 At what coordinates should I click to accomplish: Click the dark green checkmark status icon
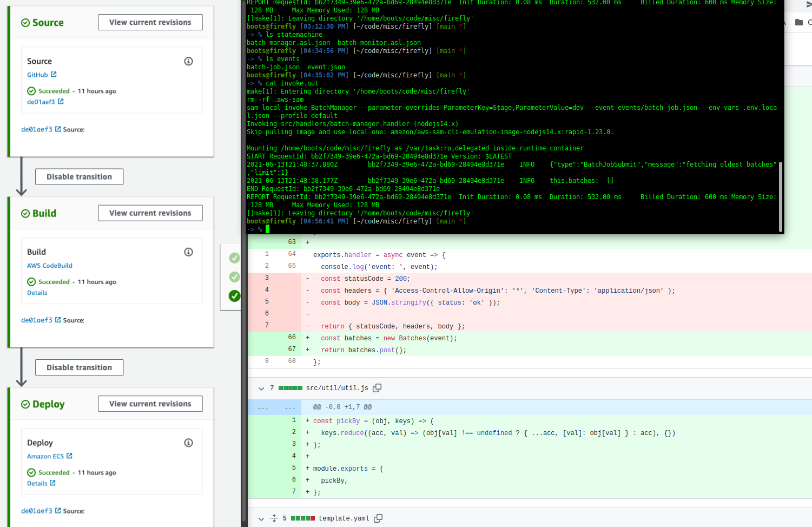point(234,296)
